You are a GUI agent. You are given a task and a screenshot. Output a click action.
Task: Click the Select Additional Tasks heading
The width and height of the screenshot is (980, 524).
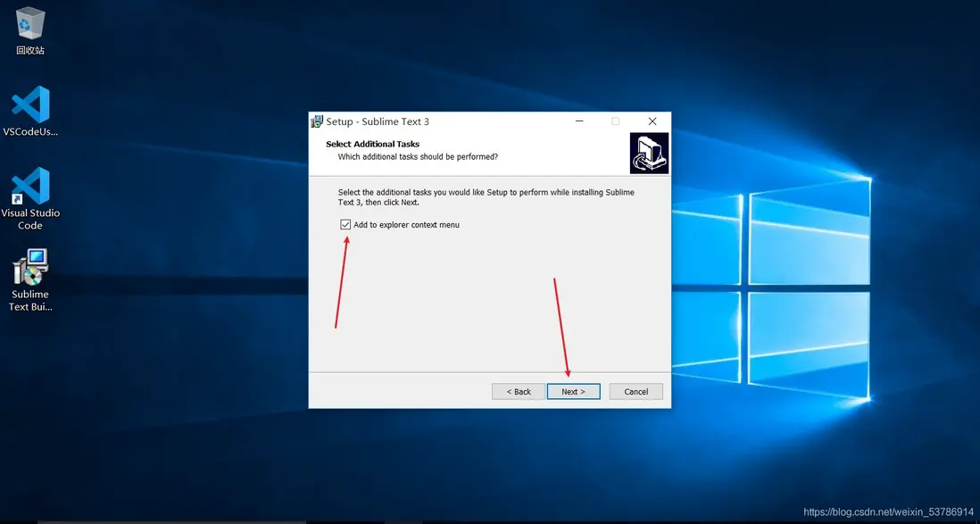pyautogui.click(x=372, y=144)
